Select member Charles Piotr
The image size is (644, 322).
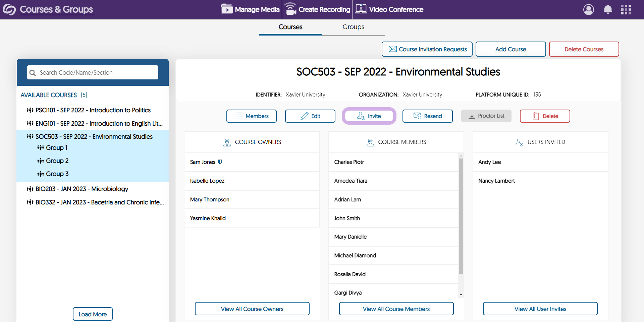click(393, 162)
